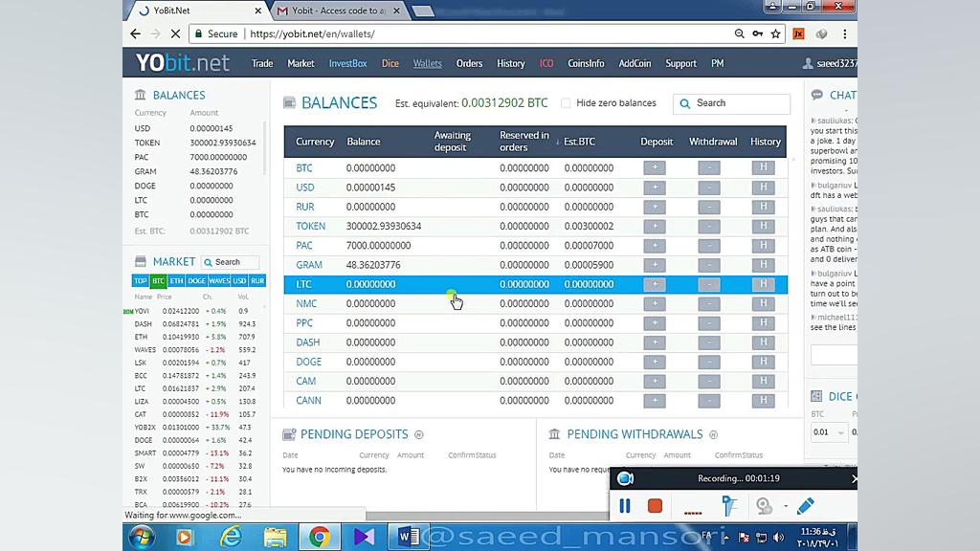Open Internet Explorer from the taskbar
Viewport: 980px width, 551px height.
click(231, 537)
